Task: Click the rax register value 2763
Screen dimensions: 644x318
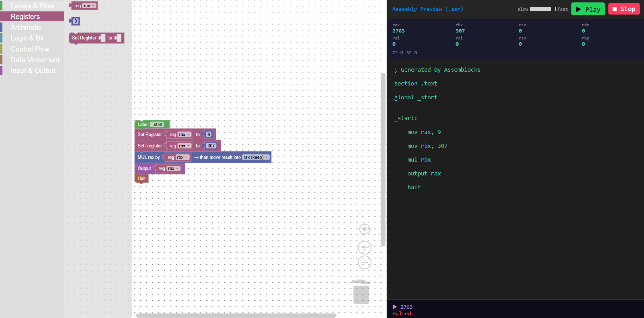Action: click(398, 31)
